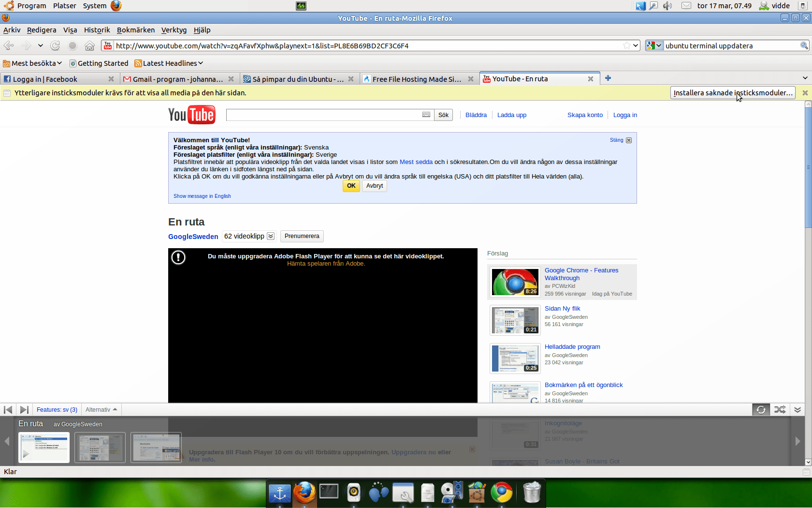The height and width of the screenshot is (508, 812).
Task: Open the Arkiv menu
Action: click(x=12, y=30)
